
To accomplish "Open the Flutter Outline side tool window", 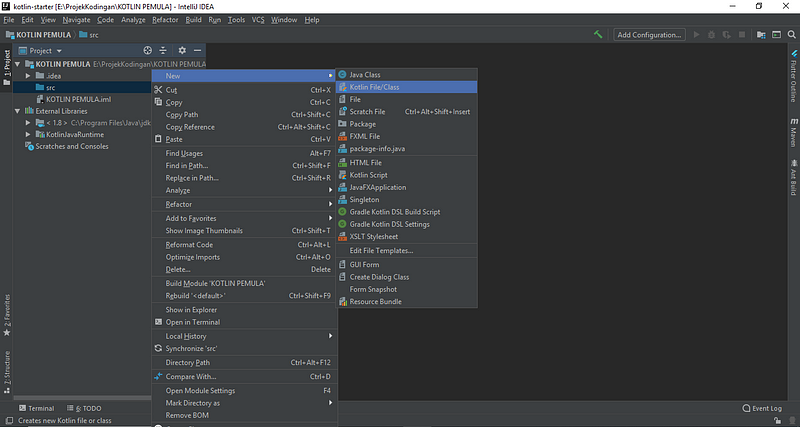I will click(794, 76).
